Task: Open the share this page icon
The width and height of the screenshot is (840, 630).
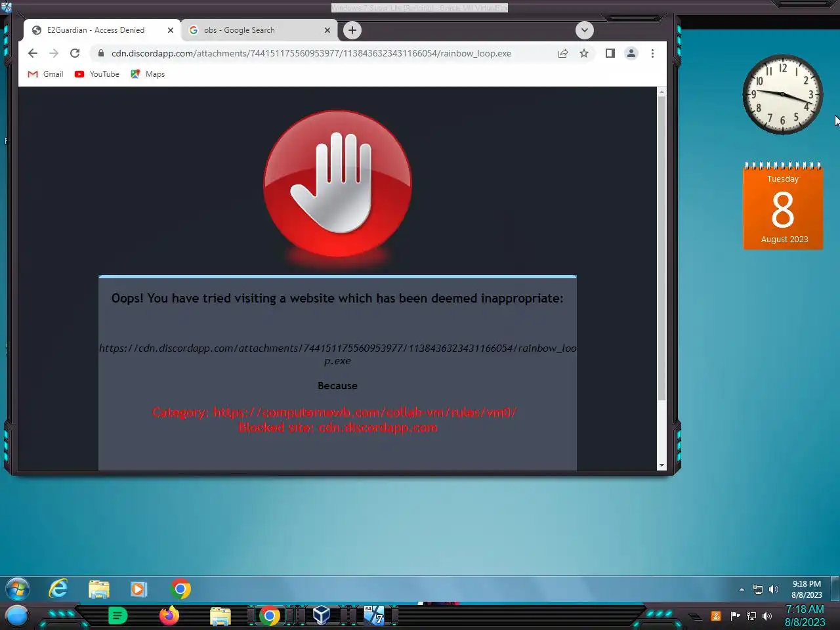Action: click(563, 53)
